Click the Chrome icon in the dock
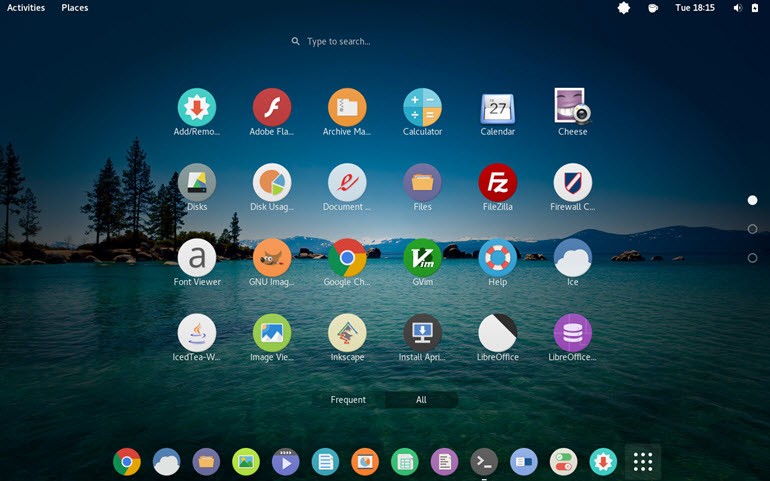The height and width of the screenshot is (481, 770). pyautogui.click(x=127, y=462)
